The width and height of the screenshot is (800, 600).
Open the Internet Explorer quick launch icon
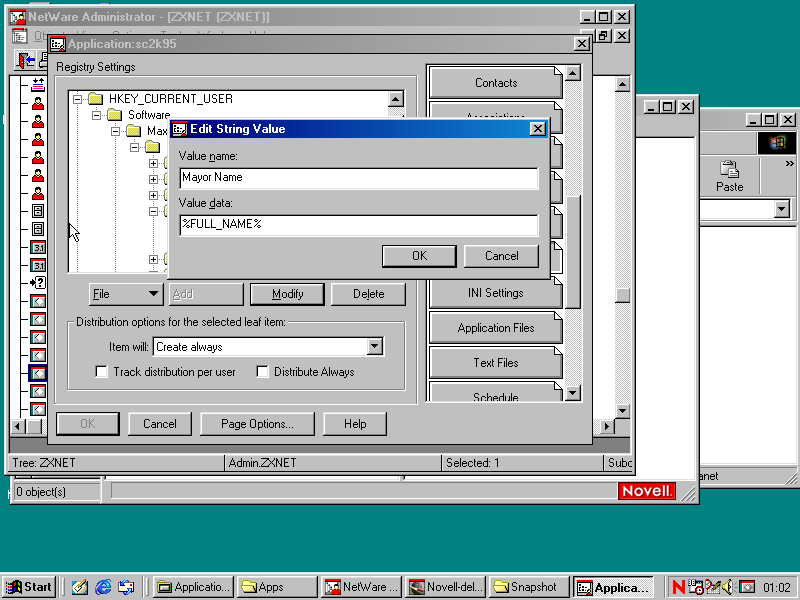click(104, 587)
